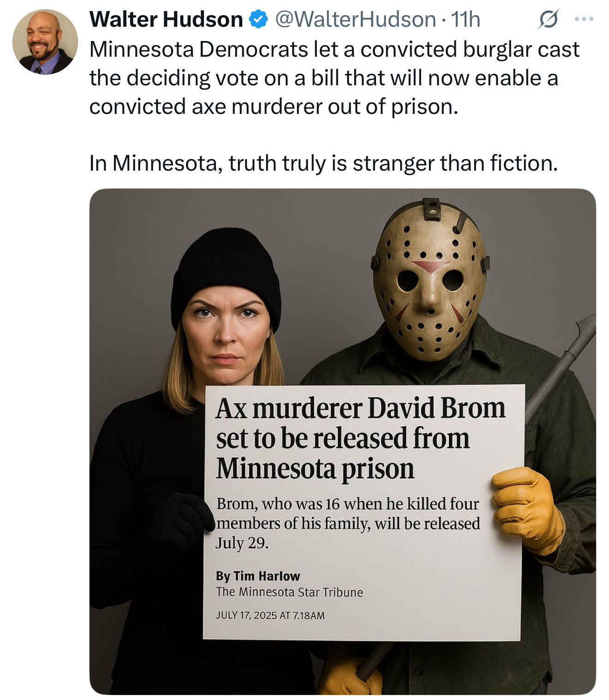This screenshot has width=609, height=700.
Task: Click the "By Tim Harlow" byline
Action: point(258,576)
